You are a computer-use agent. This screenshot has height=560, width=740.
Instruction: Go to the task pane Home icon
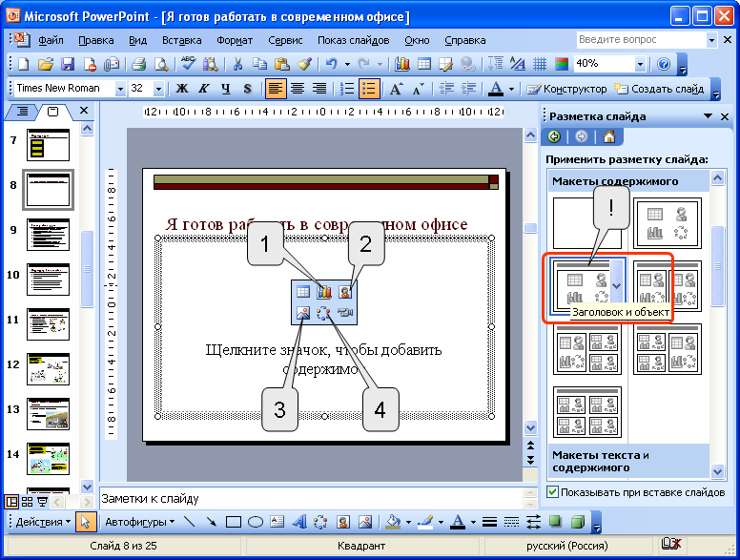pyautogui.click(x=609, y=137)
